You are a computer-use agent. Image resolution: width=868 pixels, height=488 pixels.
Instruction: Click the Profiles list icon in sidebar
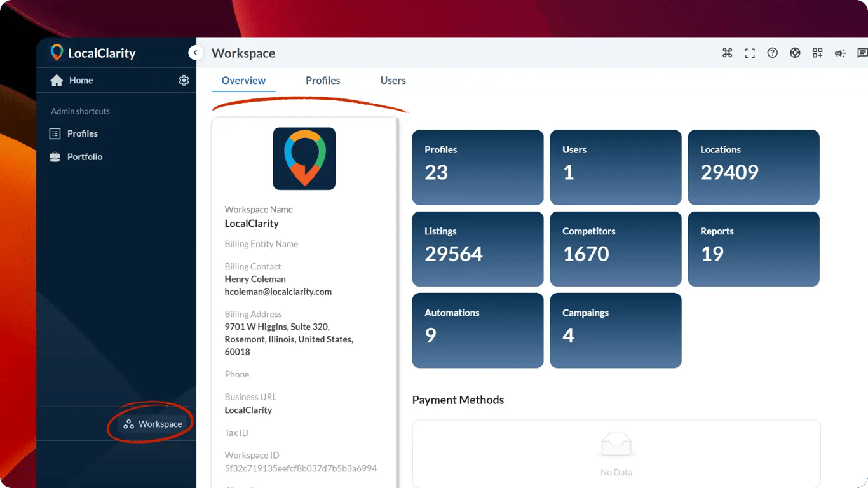point(55,133)
